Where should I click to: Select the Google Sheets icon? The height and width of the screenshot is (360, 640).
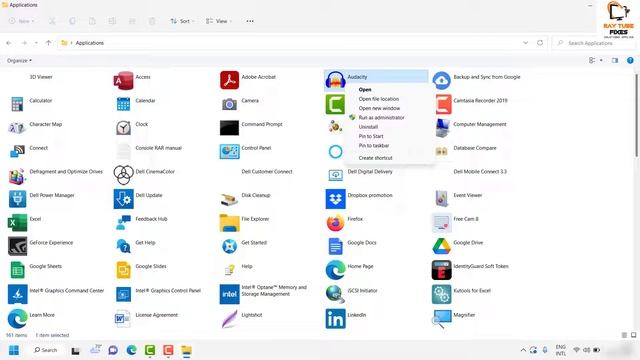17,270
